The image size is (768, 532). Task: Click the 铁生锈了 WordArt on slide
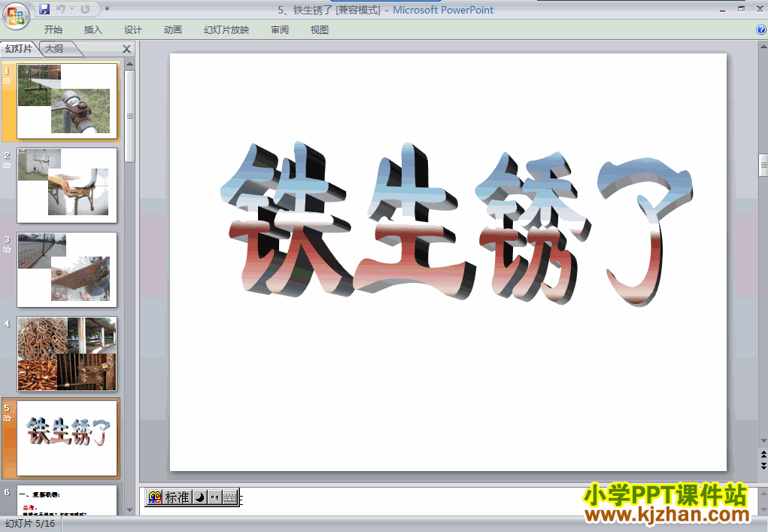click(x=457, y=224)
